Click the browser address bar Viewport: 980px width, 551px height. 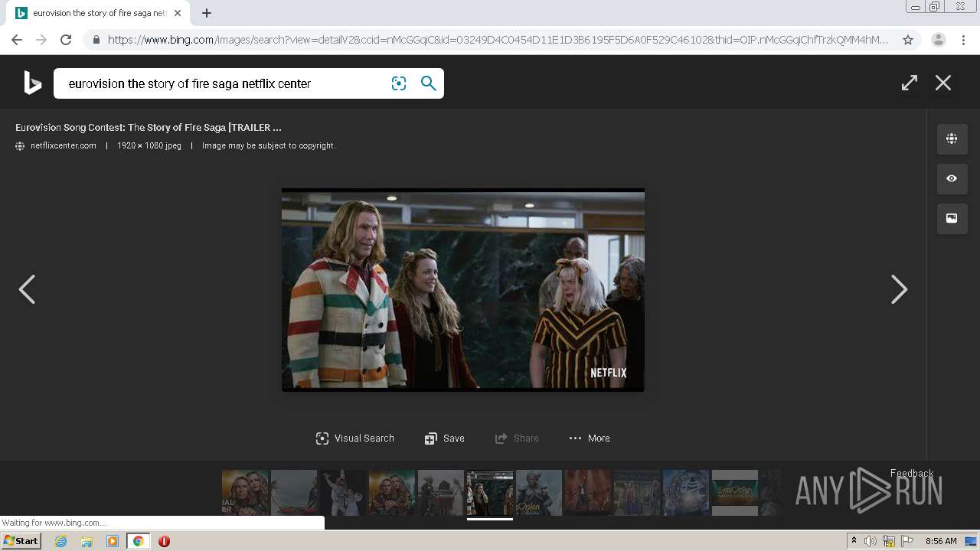498,40
